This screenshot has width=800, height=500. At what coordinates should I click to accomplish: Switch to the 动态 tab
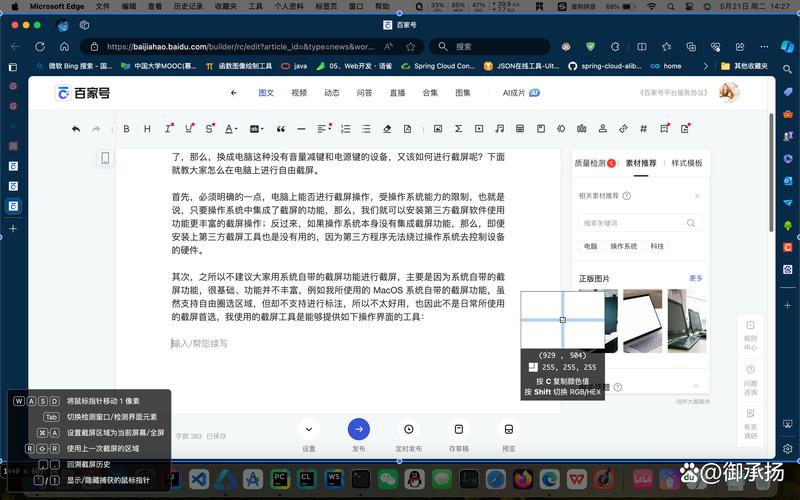coord(332,93)
